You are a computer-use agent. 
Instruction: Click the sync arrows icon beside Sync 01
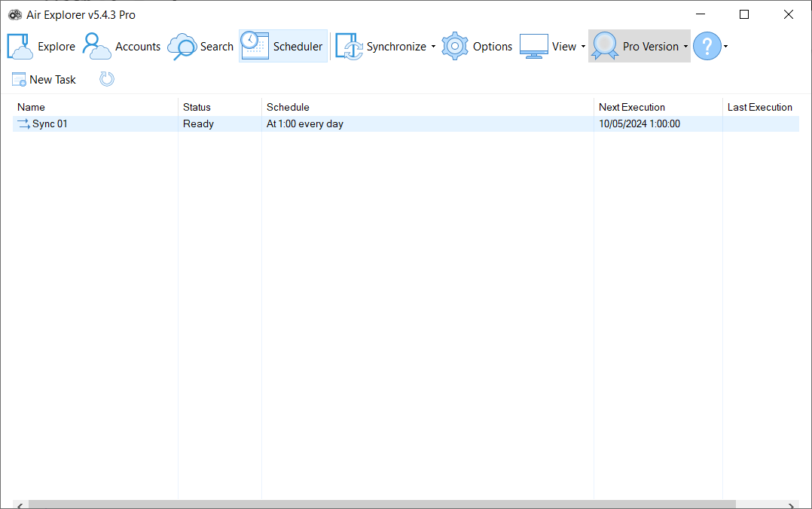tap(23, 123)
